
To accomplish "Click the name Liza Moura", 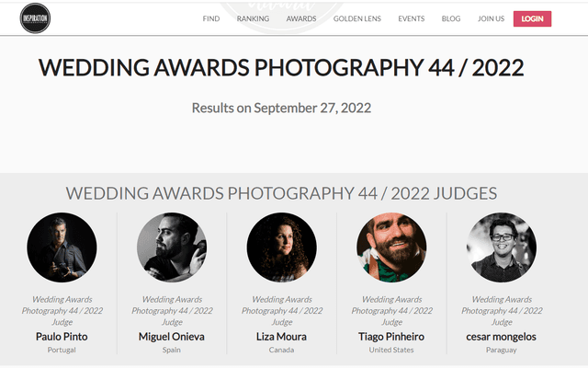I will [x=282, y=337].
